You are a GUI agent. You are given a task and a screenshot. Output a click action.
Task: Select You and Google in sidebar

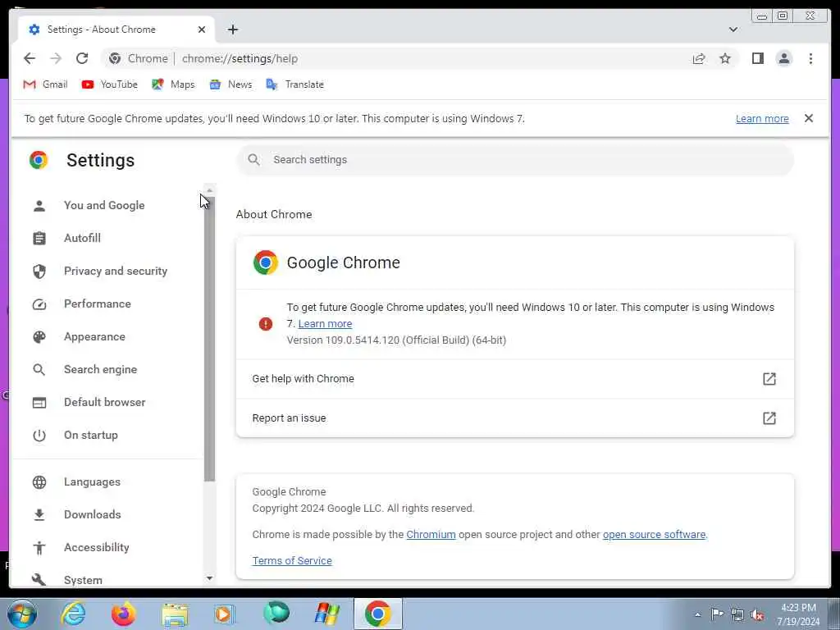coord(104,206)
